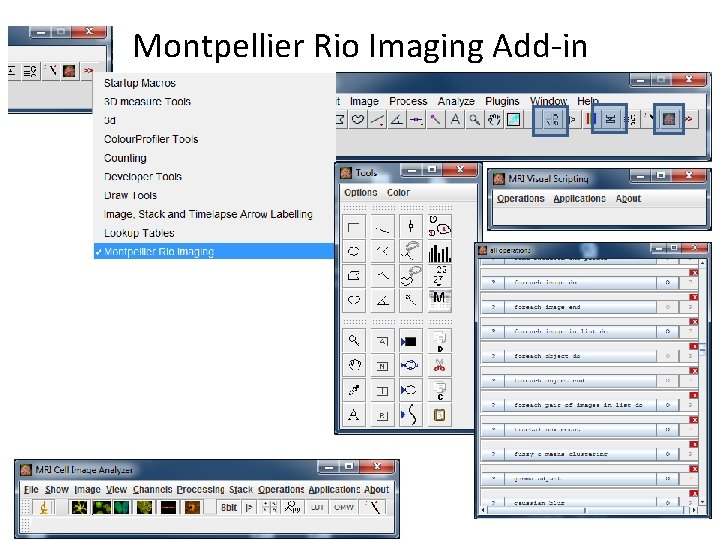Choose 3D measure Tools from toolset list
Image resolution: width=720 pixels, height=540 pixels.
[147, 101]
